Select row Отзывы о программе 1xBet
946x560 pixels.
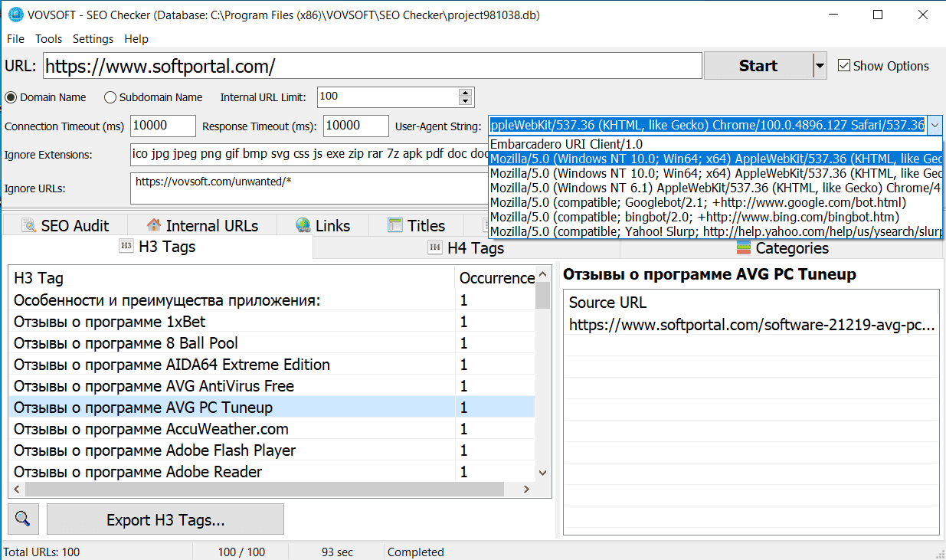(x=272, y=322)
